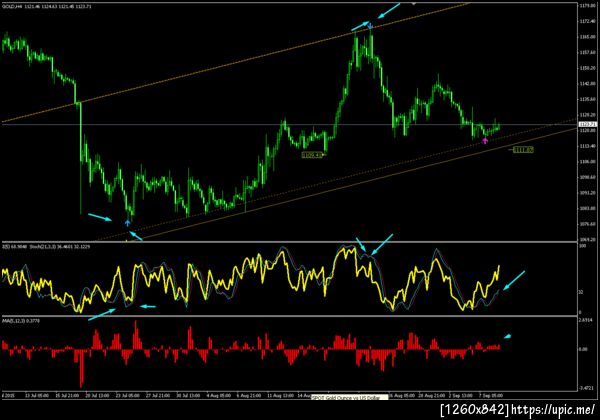Click the stochastic scale value 100

click(583, 246)
